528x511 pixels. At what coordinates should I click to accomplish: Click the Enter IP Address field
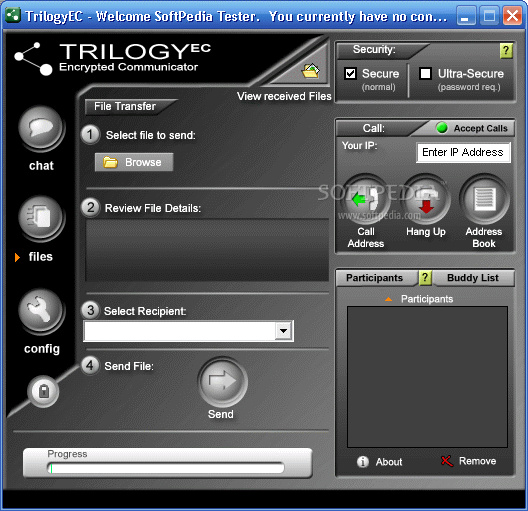click(463, 152)
